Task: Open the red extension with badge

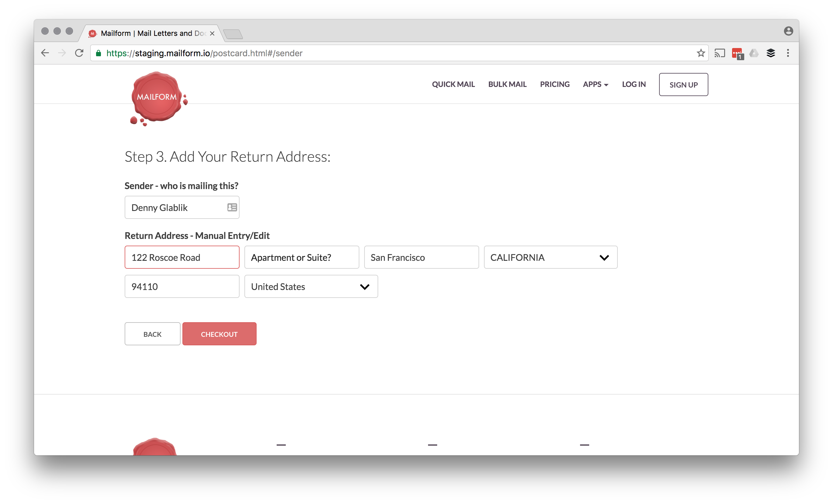Action: tap(737, 54)
